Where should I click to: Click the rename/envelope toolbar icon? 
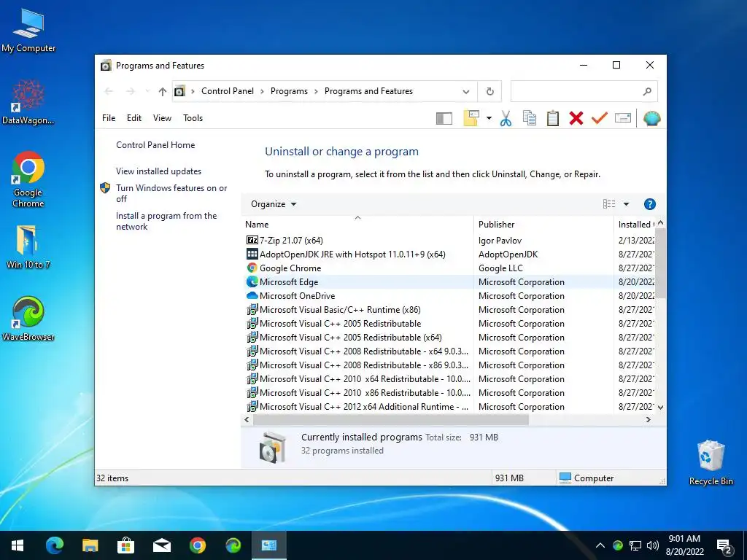pyautogui.click(x=623, y=117)
